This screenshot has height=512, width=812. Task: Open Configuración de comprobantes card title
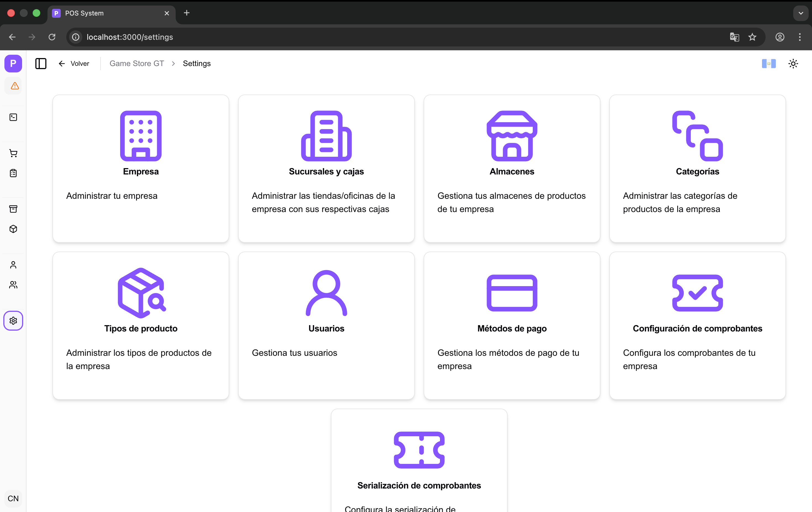click(697, 328)
